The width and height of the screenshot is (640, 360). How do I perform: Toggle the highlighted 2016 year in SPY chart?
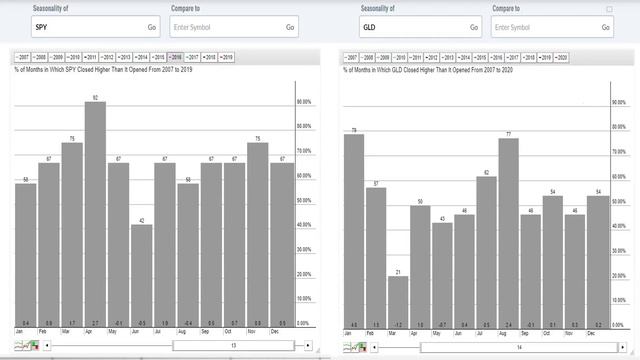[x=175, y=58]
